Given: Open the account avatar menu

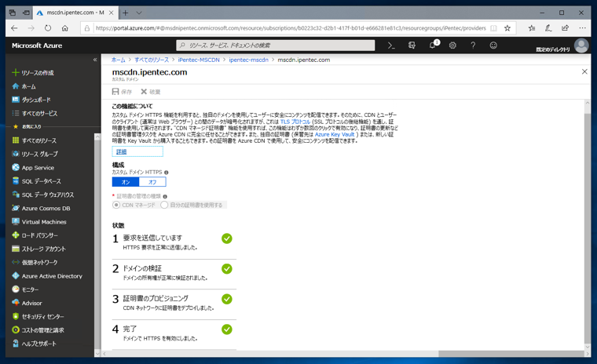Looking at the screenshot, I should click(x=581, y=45).
